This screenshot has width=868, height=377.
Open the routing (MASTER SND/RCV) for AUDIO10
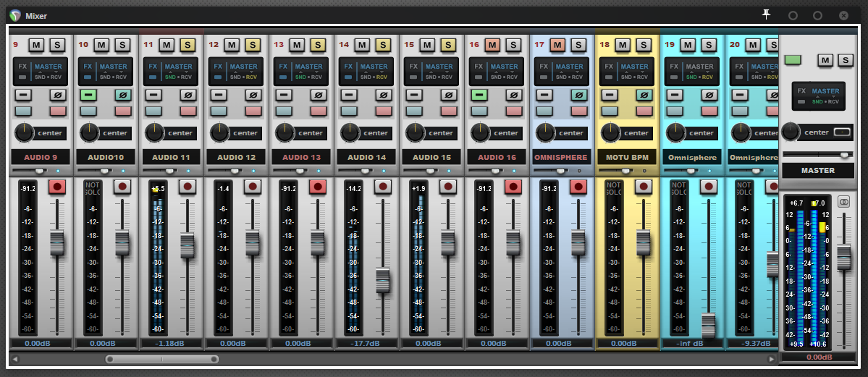[x=114, y=71]
